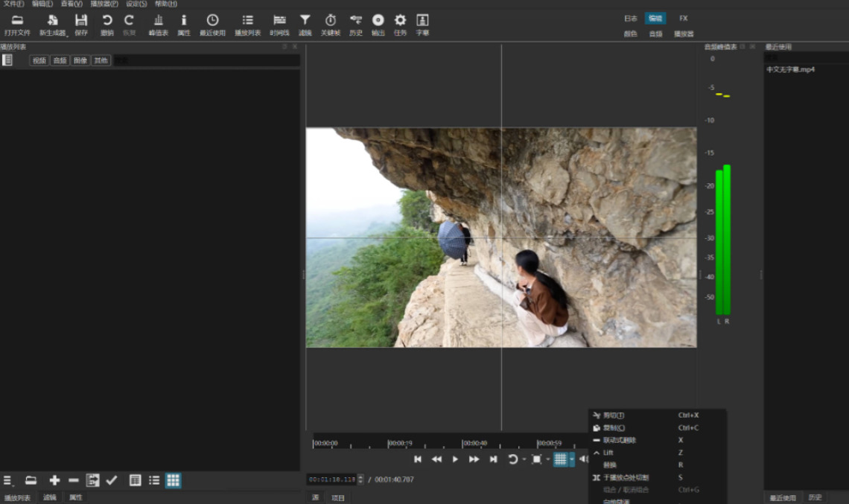The width and height of the screenshot is (849, 504).
Task: Click the player scrub bar at 00:00:40
Action: pos(463,444)
